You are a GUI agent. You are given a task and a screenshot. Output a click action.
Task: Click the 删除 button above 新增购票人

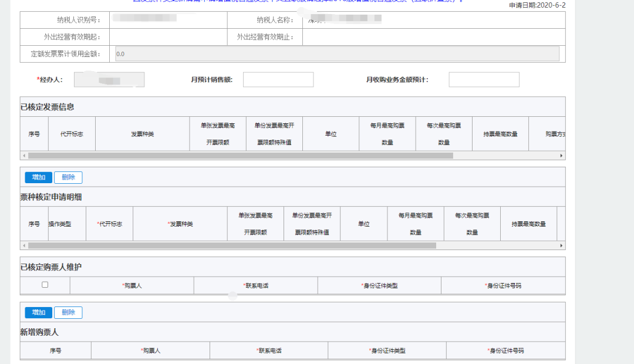point(68,312)
